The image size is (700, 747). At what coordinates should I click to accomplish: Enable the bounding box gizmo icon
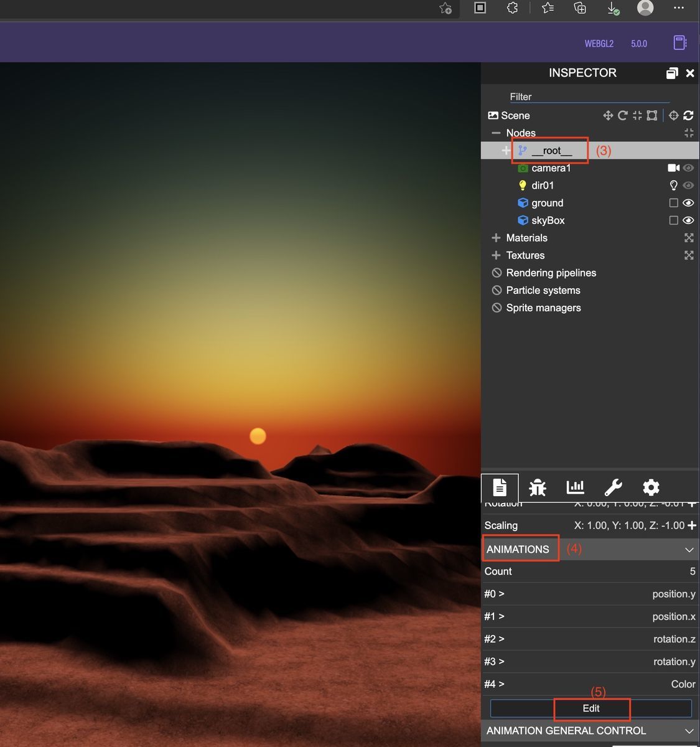coord(651,115)
